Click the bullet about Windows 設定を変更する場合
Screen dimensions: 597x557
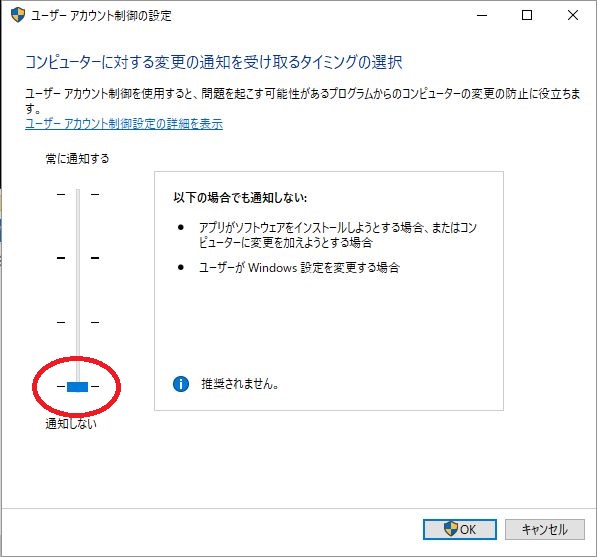click(x=299, y=268)
